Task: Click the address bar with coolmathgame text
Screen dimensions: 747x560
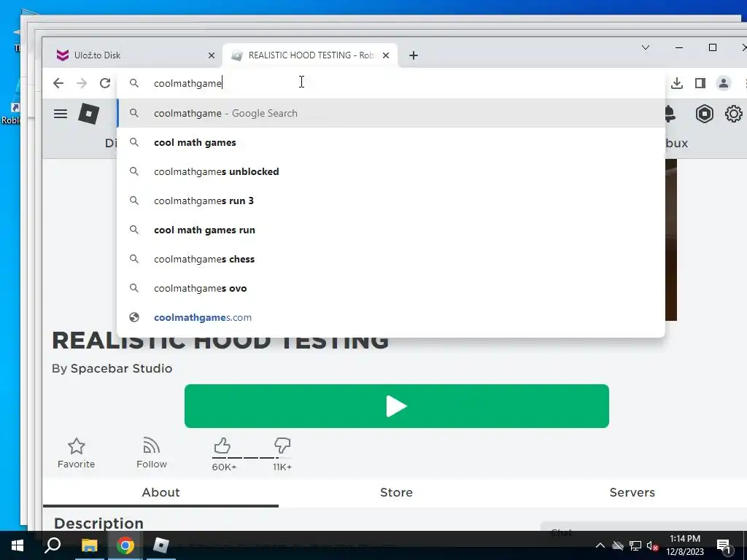Action: click(391, 83)
